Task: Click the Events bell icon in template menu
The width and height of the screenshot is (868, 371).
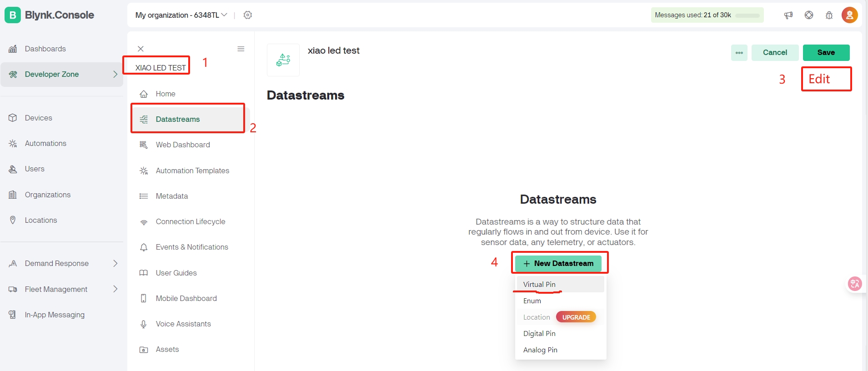Action: pyautogui.click(x=144, y=247)
